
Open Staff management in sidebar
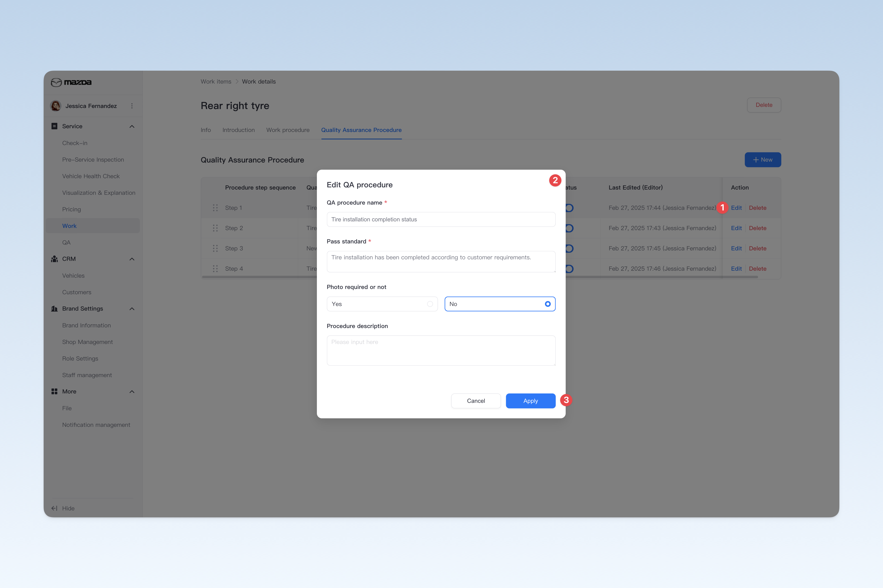87,375
